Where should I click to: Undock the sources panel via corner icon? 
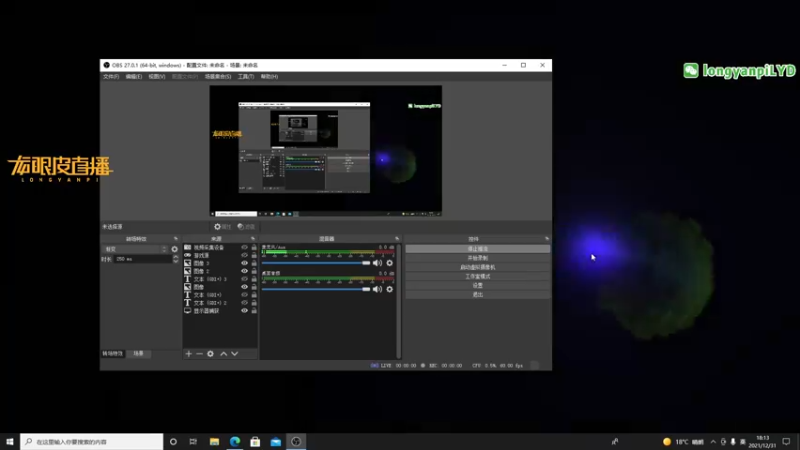pos(253,239)
